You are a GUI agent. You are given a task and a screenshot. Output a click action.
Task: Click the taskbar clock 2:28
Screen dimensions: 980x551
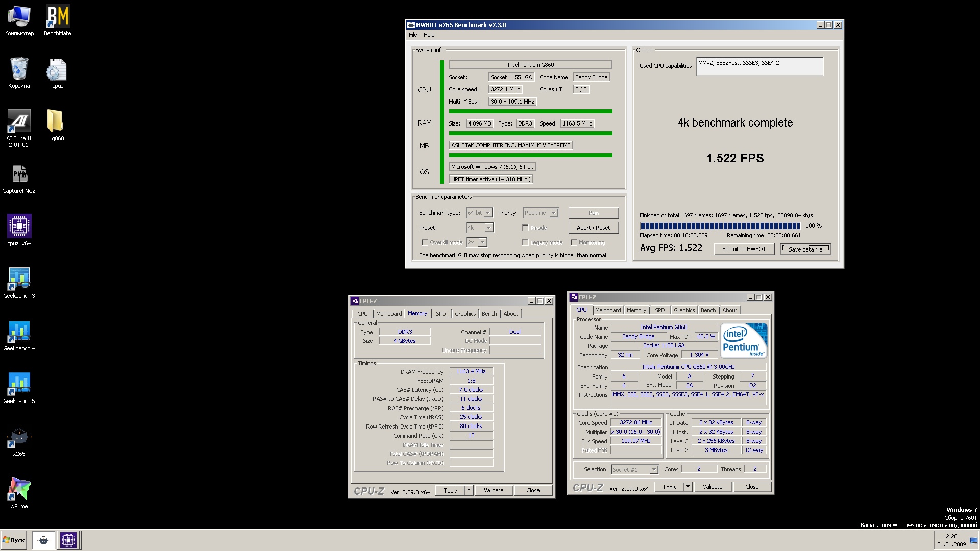coord(951,540)
